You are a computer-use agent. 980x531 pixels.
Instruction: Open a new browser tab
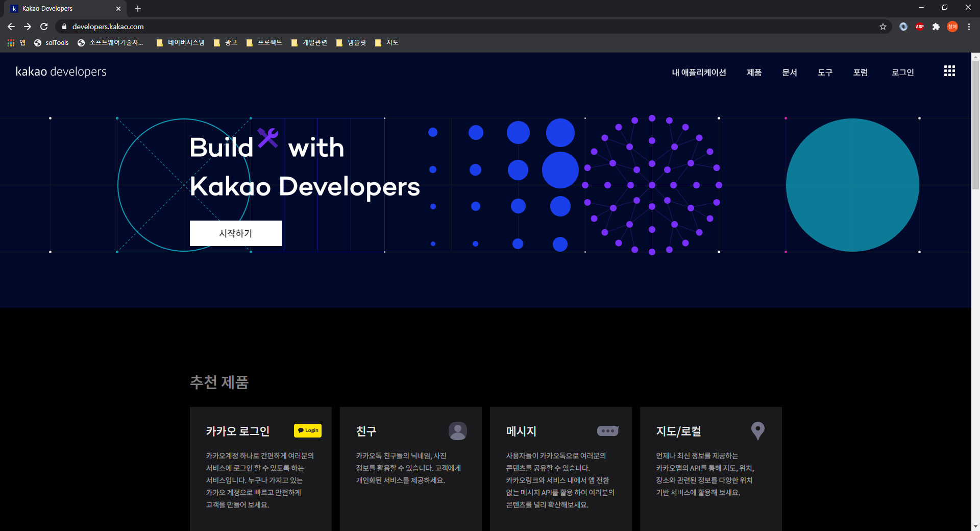click(x=138, y=9)
